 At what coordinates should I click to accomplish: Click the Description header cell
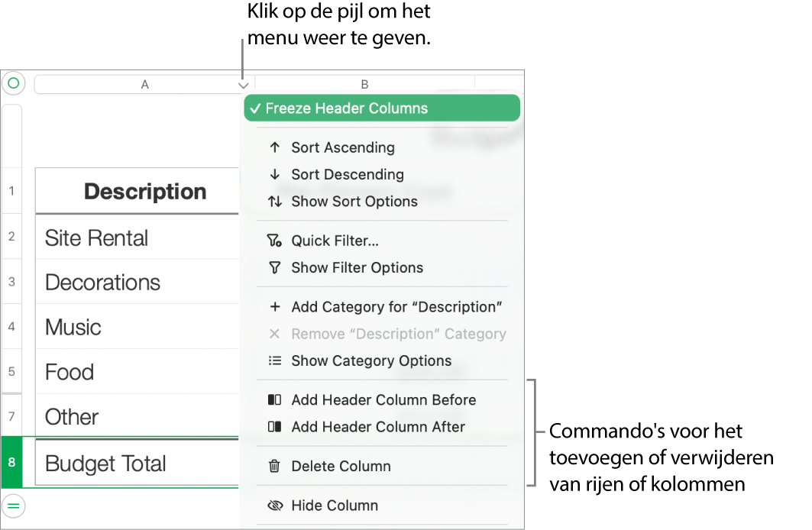137,191
